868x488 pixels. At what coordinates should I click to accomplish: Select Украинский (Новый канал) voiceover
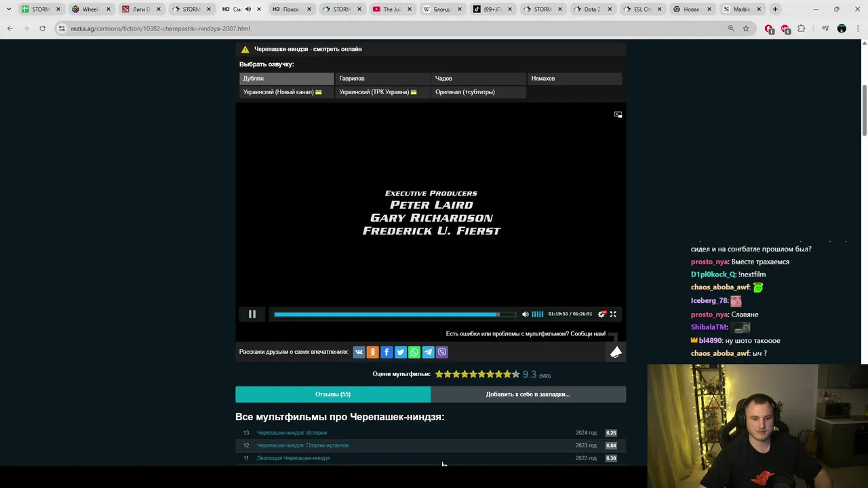tap(286, 92)
